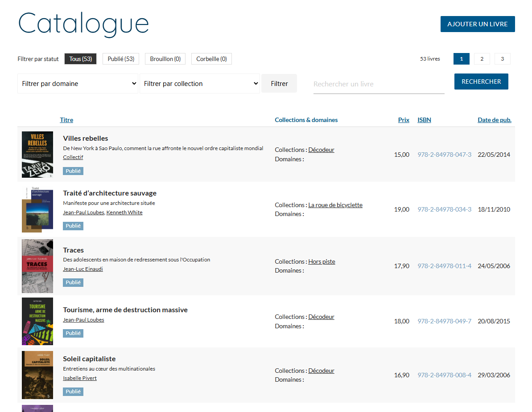The width and height of the screenshot is (532, 412).
Task: Click the Rechercher button
Action: (481, 82)
